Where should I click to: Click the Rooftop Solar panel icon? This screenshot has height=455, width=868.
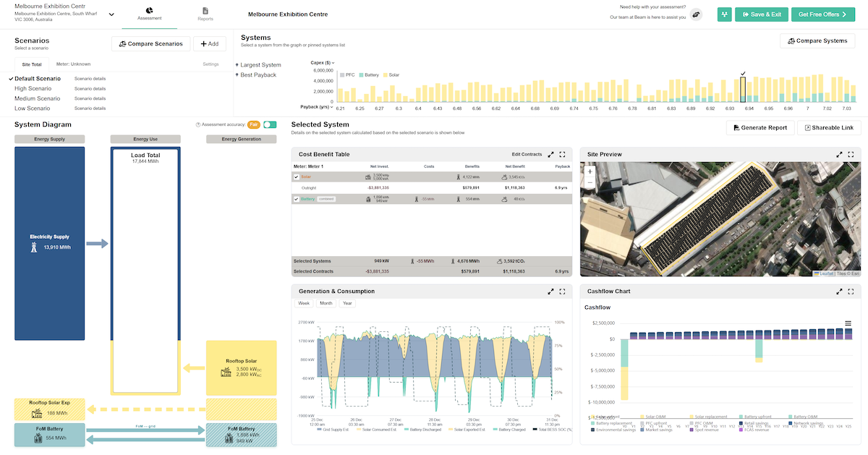click(226, 372)
